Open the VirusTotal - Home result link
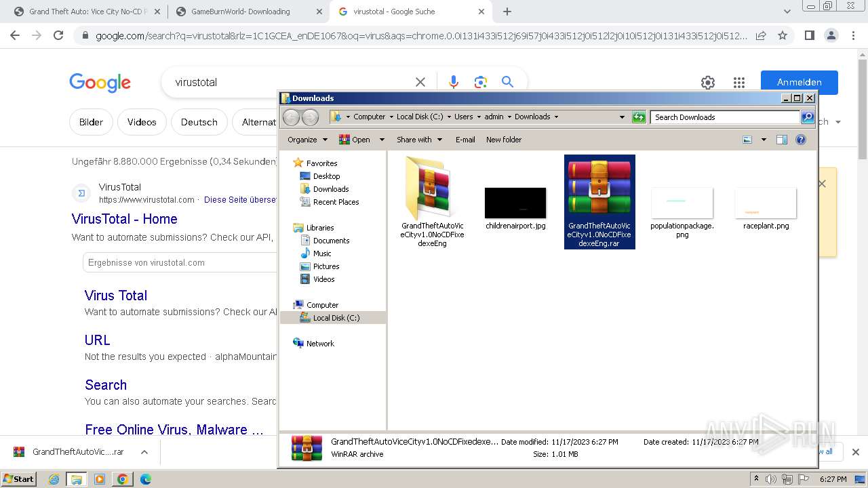Viewport: 868px width, 488px height. tap(125, 219)
